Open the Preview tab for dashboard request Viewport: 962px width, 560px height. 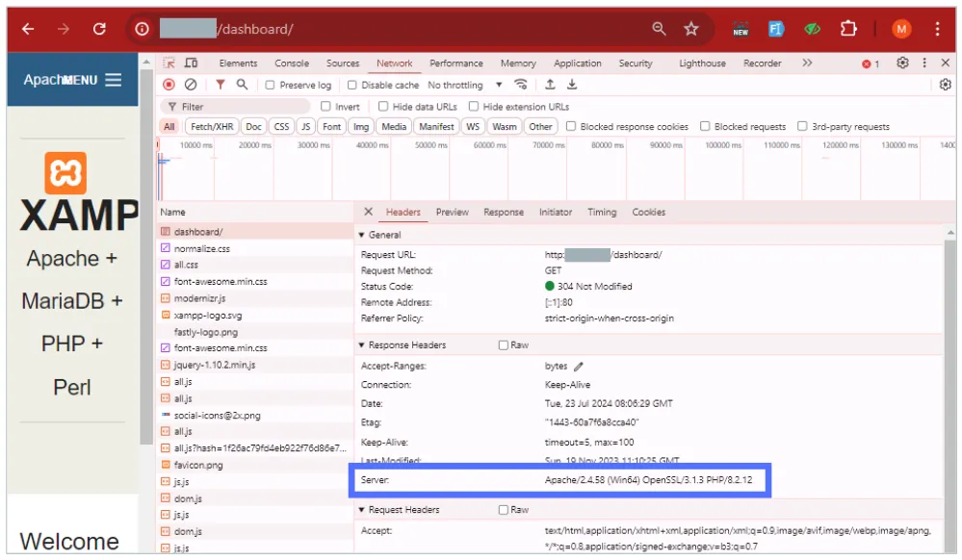coord(452,212)
